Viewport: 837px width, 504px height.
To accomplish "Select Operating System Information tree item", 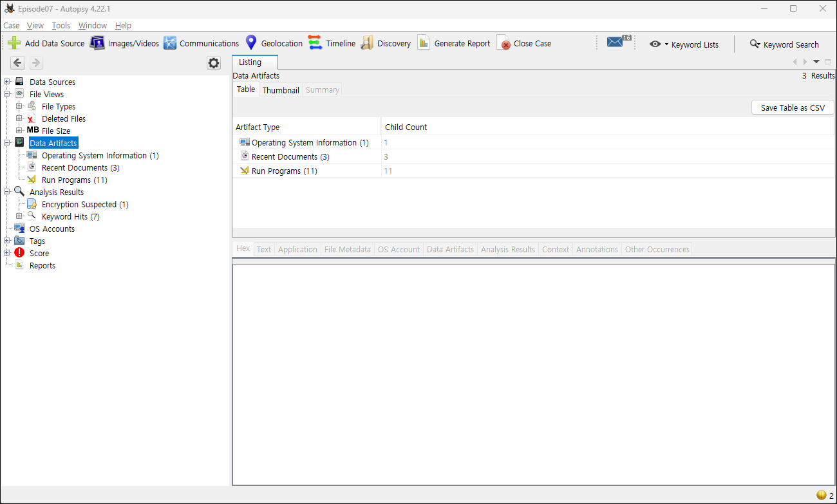I will click(100, 155).
